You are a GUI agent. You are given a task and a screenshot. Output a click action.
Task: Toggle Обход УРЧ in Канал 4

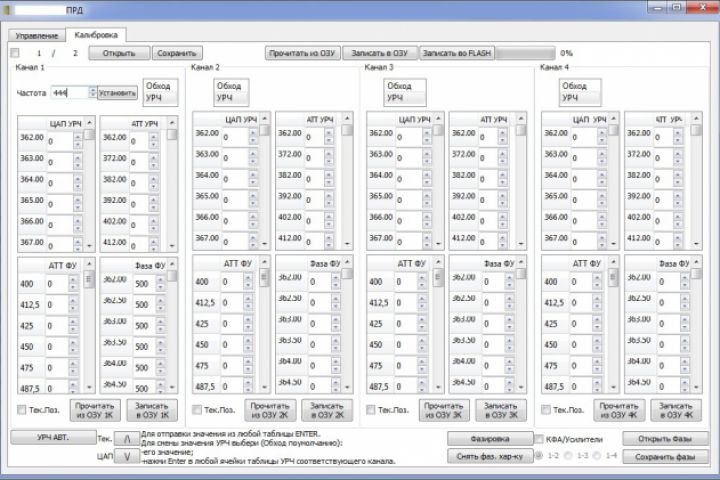tap(579, 92)
